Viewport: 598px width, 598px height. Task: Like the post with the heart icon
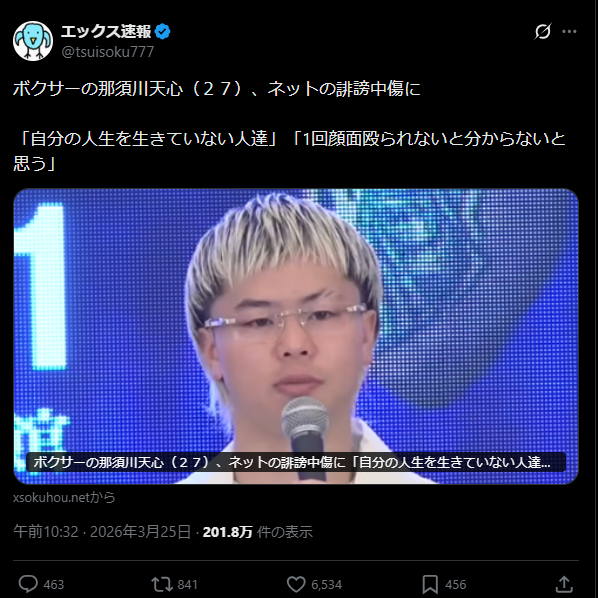(296, 584)
